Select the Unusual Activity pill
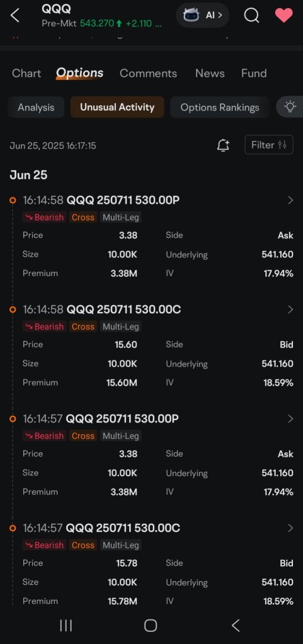Screen dimensions: 303x644 [x=117, y=107]
